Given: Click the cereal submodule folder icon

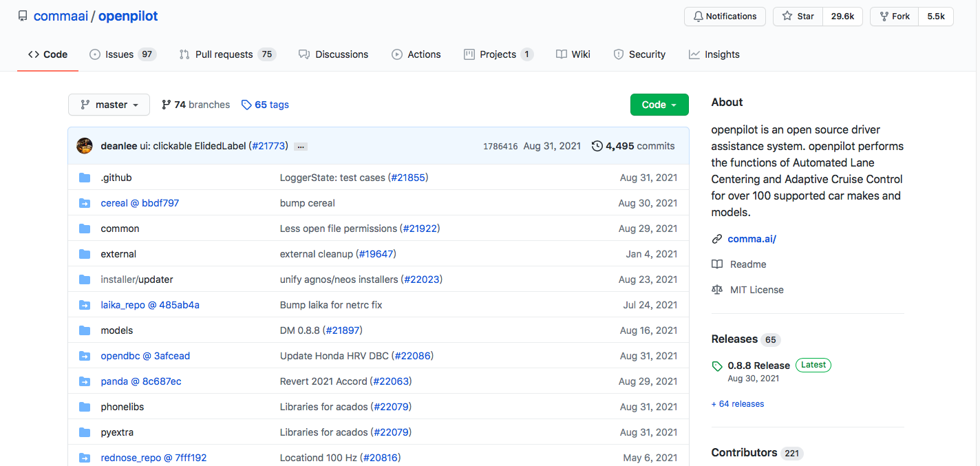Looking at the screenshot, I should pos(85,203).
